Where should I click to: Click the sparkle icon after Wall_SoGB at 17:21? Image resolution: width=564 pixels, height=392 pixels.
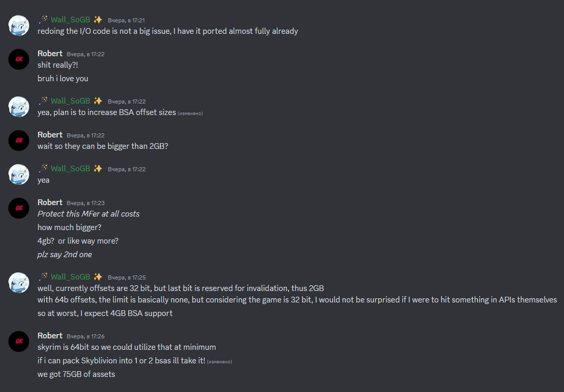98,19
